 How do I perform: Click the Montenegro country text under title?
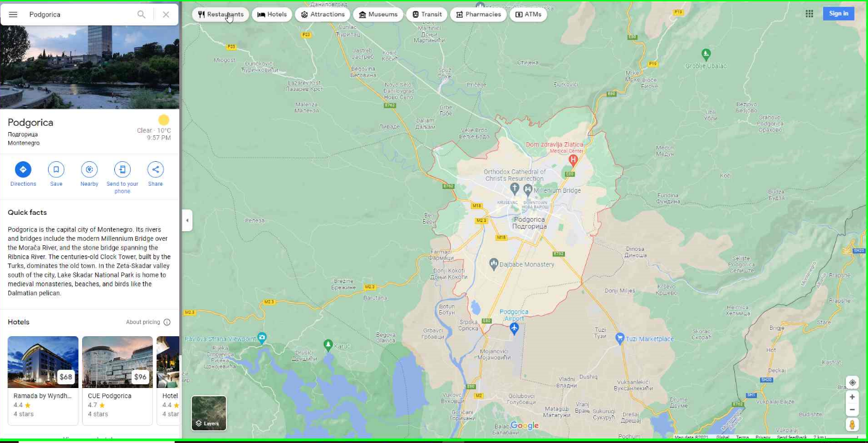pyautogui.click(x=23, y=143)
